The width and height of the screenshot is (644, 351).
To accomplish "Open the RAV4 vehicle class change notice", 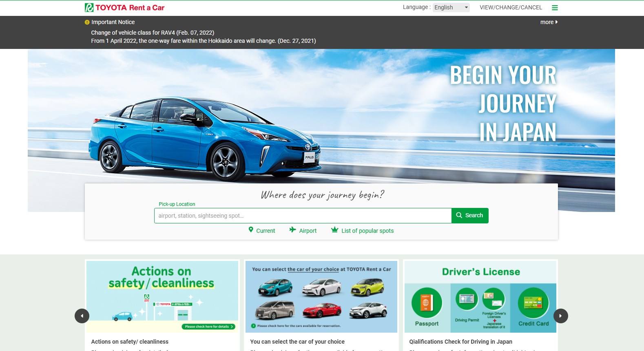I will 153,33.
